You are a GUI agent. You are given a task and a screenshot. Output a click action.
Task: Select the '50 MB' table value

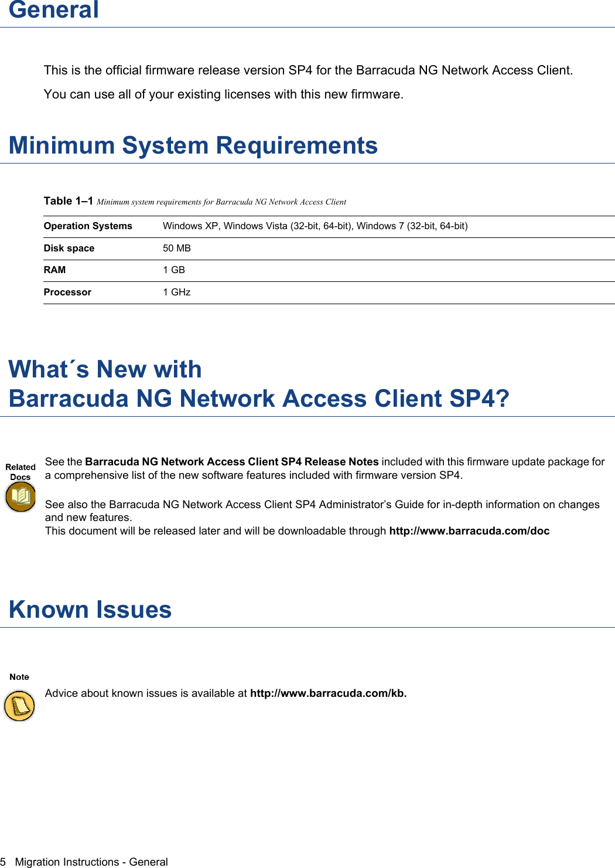(x=177, y=249)
